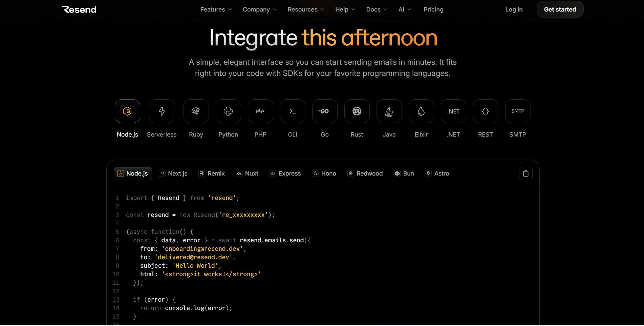
Task: Open the Company dropdown menu
Action: point(260,9)
